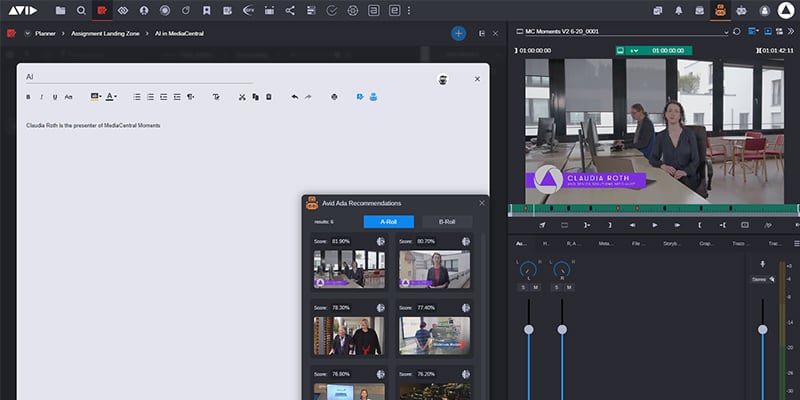The width and height of the screenshot is (800, 400).
Task: Insert a numbered list
Action: 150,97
